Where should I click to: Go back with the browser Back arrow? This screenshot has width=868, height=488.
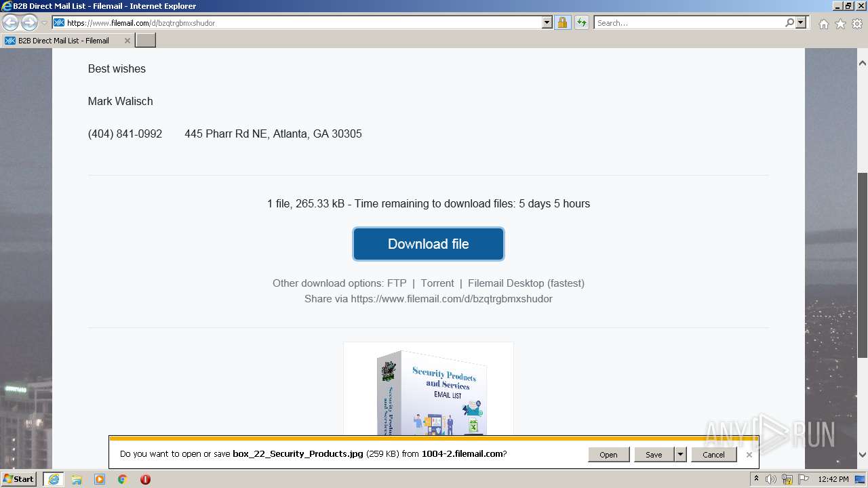(11, 23)
